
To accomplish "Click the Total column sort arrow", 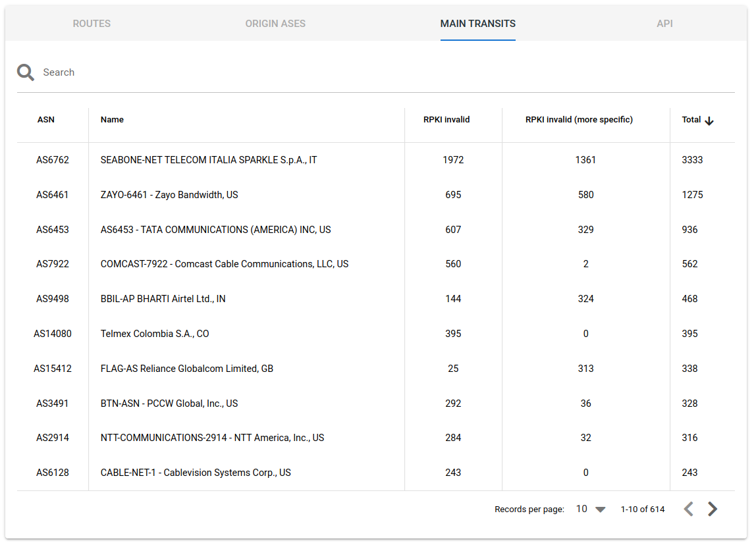I will tap(709, 120).
